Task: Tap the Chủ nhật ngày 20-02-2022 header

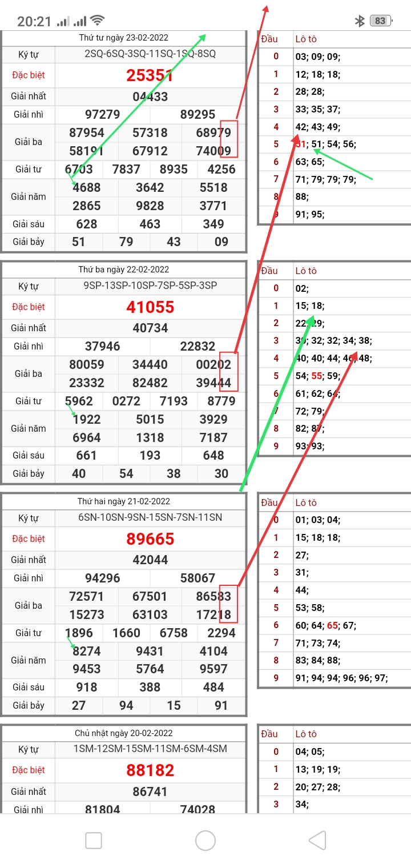Action: [x=124, y=733]
